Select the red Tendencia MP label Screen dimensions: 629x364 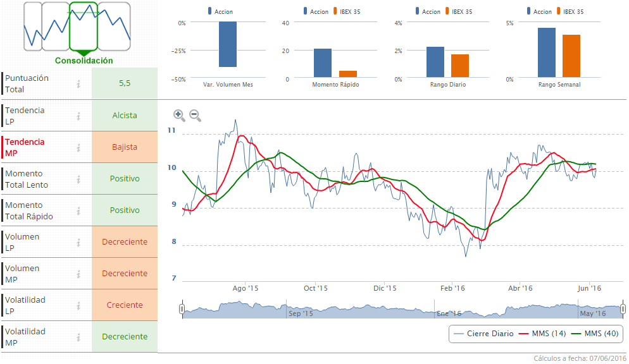(25, 147)
